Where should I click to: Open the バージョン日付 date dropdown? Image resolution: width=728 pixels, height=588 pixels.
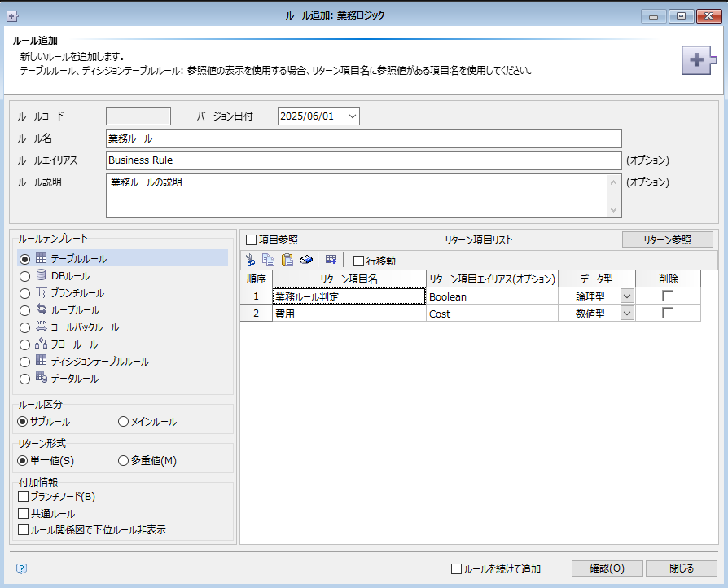[353, 116]
